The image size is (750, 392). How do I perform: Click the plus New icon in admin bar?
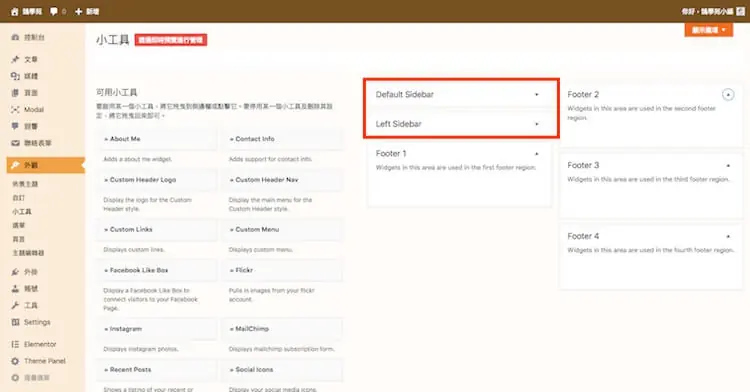[79, 11]
